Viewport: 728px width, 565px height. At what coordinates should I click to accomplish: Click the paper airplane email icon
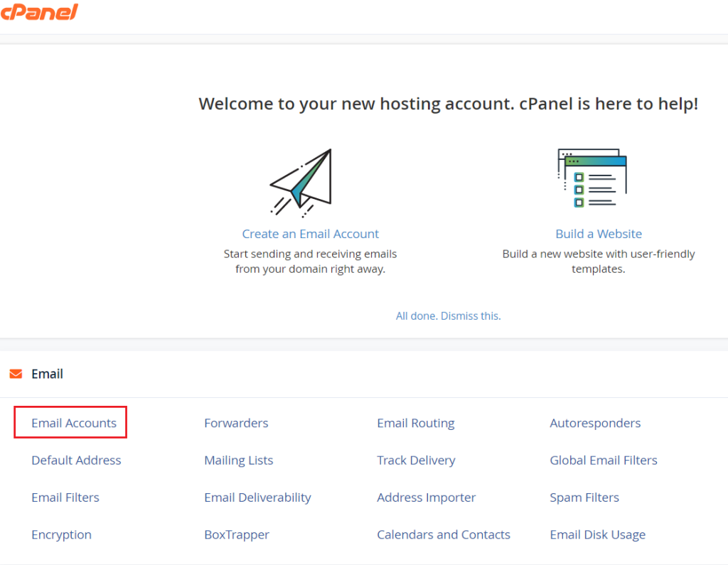tap(302, 182)
